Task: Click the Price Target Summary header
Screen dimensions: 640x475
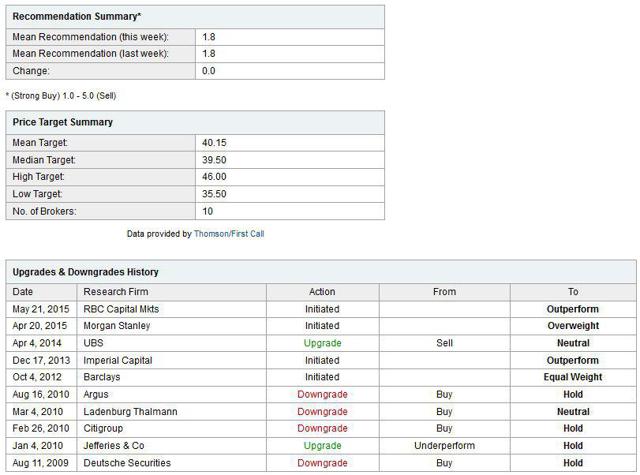Action: (195, 122)
